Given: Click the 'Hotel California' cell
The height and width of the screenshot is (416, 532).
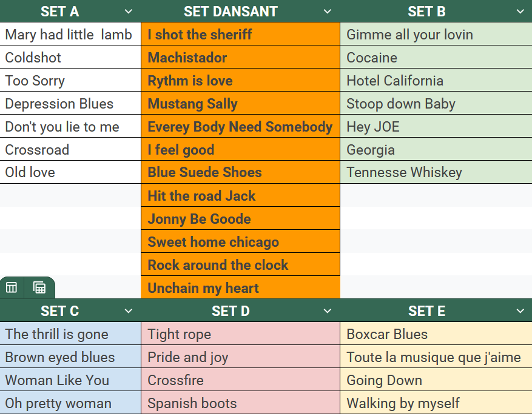Looking at the screenshot, I should pos(436,81).
